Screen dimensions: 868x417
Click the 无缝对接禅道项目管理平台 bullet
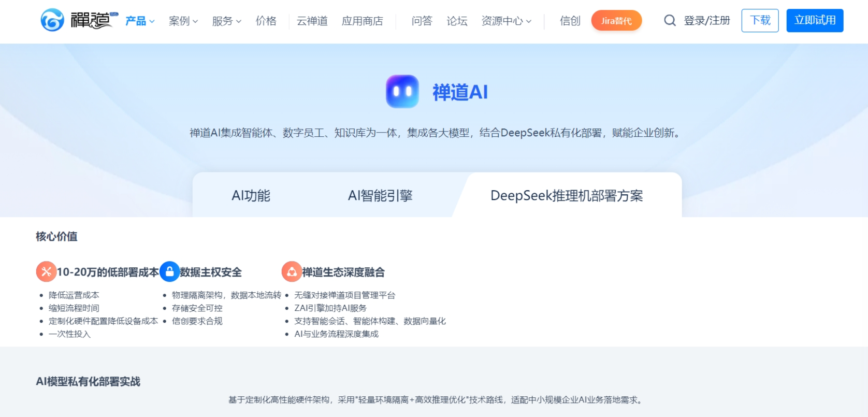(x=345, y=295)
